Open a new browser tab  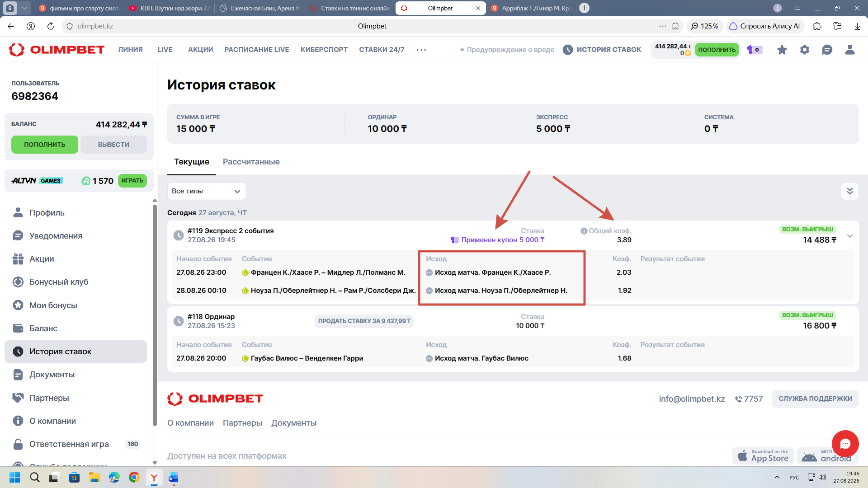[x=584, y=8]
